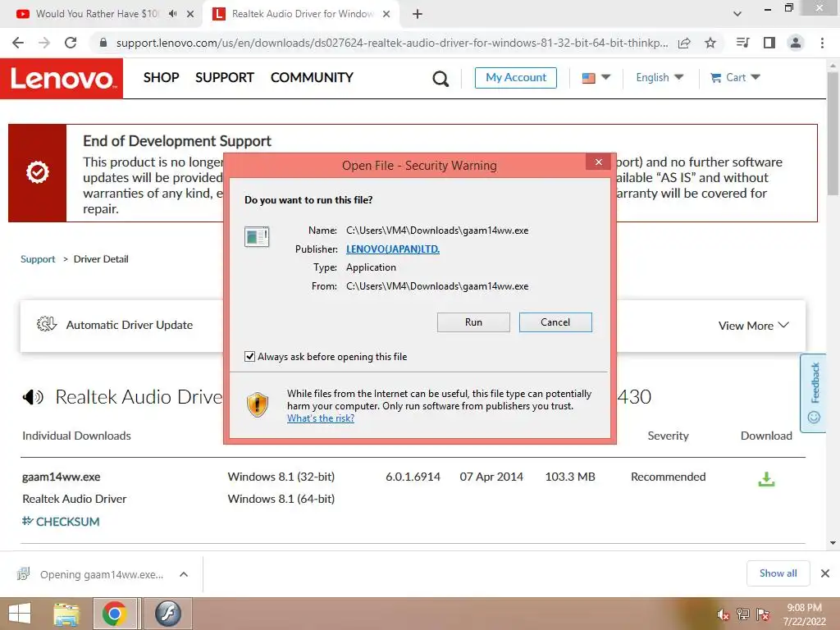This screenshot has height=630, width=840.
Task: Click the Action Center flag tray icon
Action: (x=763, y=614)
